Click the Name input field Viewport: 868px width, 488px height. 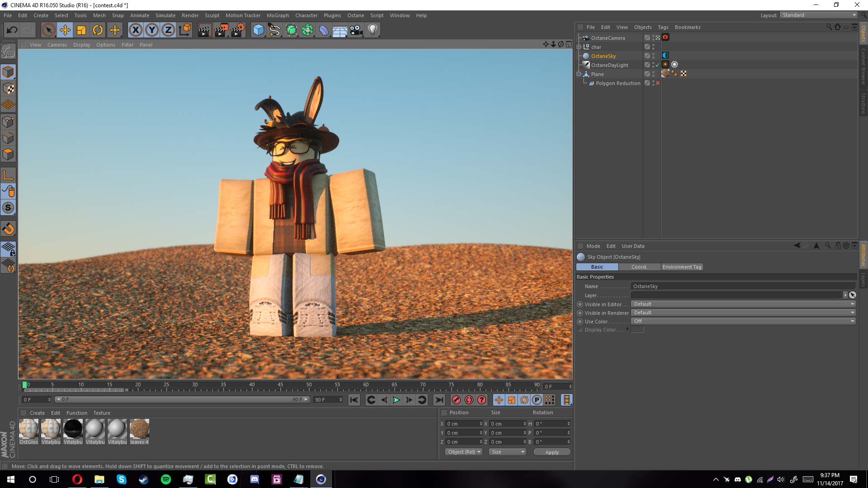tap(743, 286)
